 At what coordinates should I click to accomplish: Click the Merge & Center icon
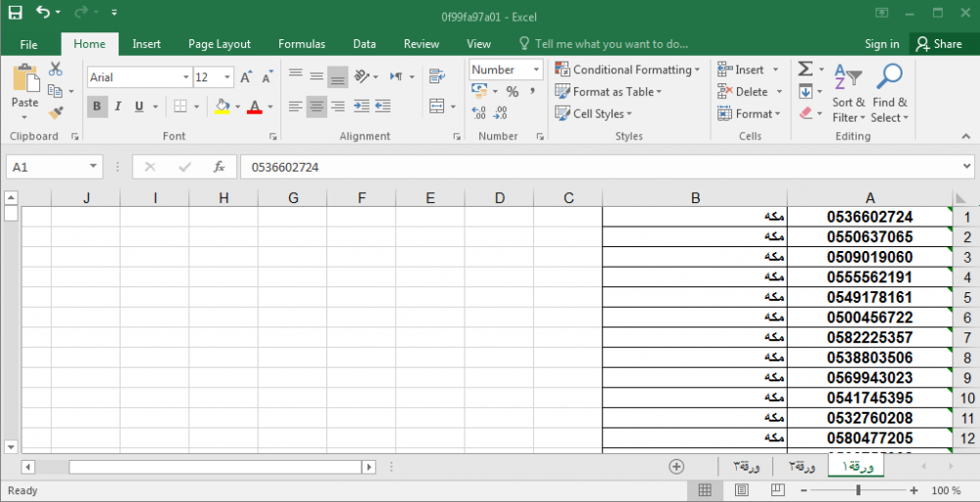click(437, 106)
